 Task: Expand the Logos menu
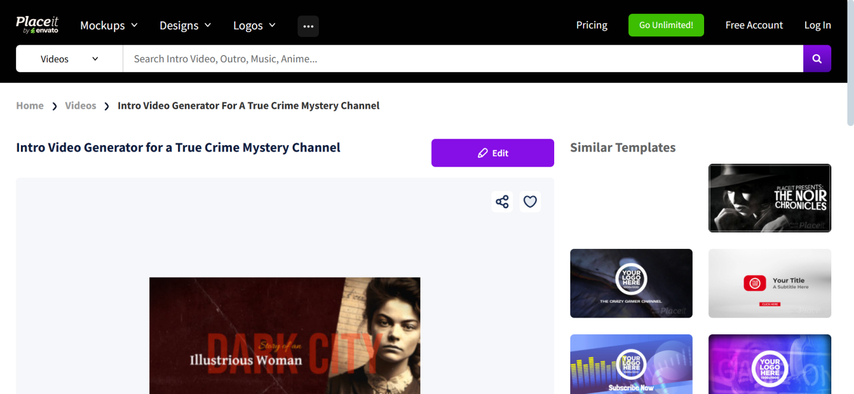pyautogui.click(x=254, y=26)
